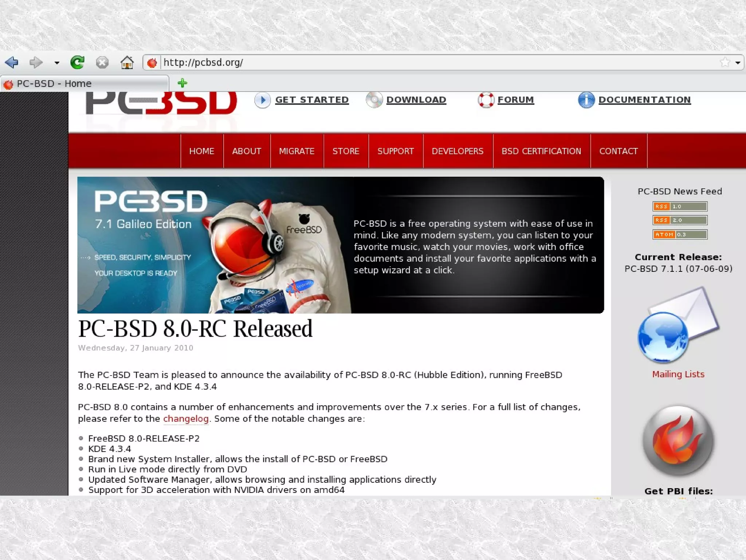746x560 pixels.
Task: Bookmark page with the star icon
Action: tap(725, 62)
